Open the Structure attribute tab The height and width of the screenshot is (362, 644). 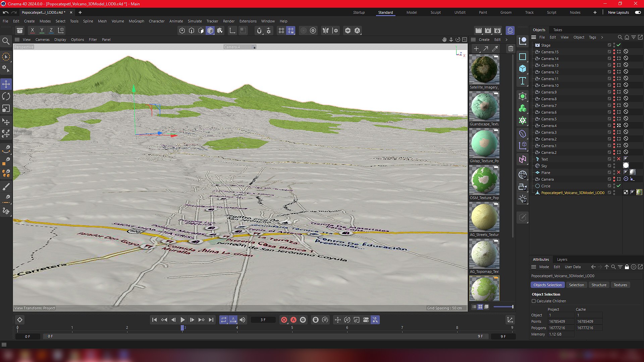pyautogui.click(x=599, y=285)
